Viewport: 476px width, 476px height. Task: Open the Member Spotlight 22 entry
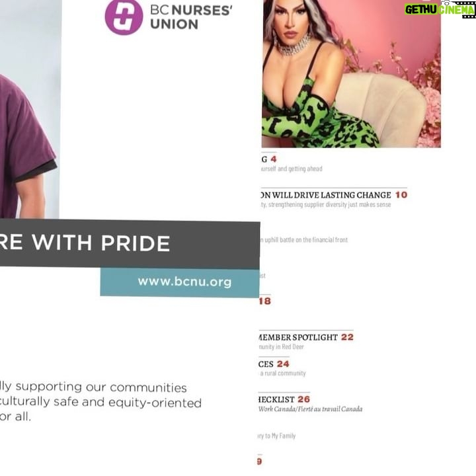pos(306,337)
